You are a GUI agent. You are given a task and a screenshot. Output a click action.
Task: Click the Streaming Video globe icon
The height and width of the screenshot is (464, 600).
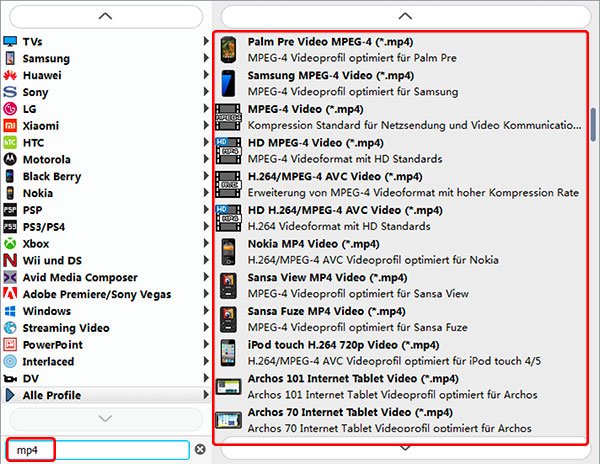10,327
